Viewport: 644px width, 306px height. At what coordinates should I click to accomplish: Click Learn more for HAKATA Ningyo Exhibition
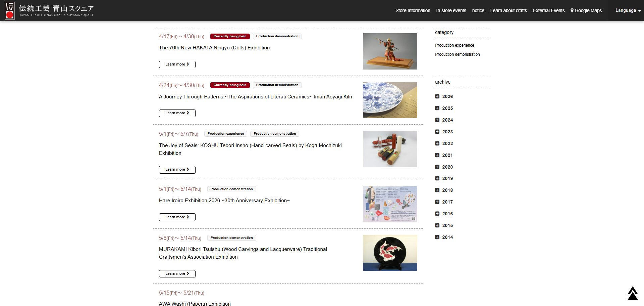[177, 64]
